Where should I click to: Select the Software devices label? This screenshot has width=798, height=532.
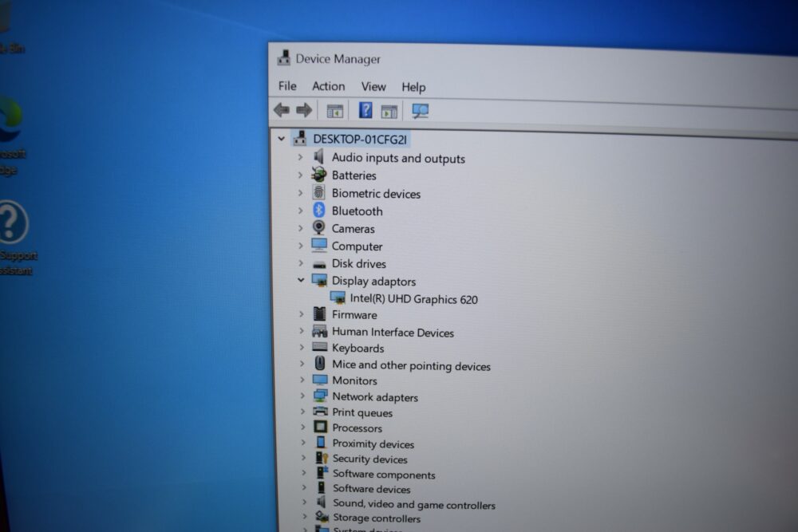(x=372, y=489)
